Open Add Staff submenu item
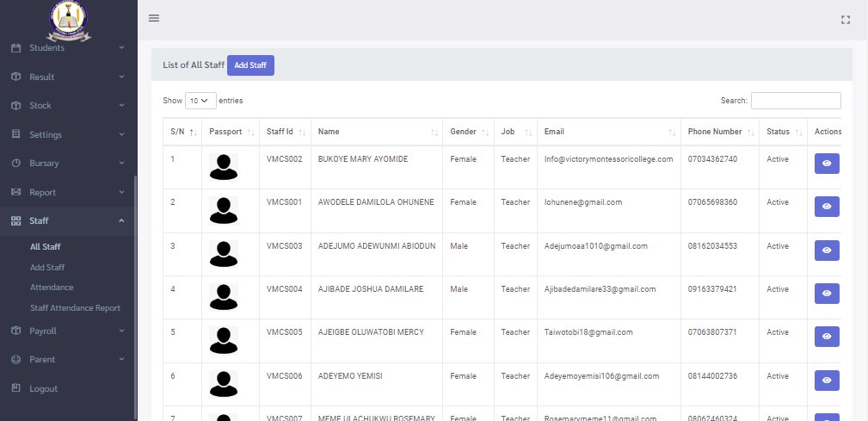The height and width of the screenshot is (421, 868). pyautogui.click(x=47, y=268)
